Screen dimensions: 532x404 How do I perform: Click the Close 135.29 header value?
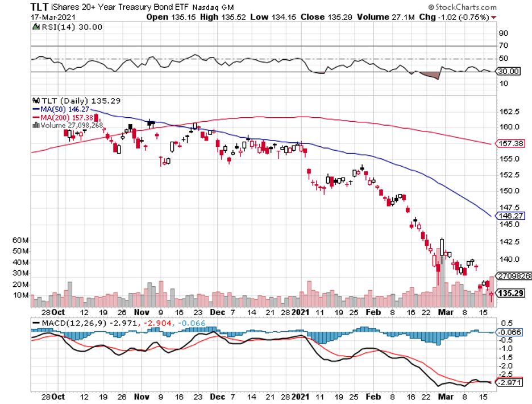pos(326,17)
